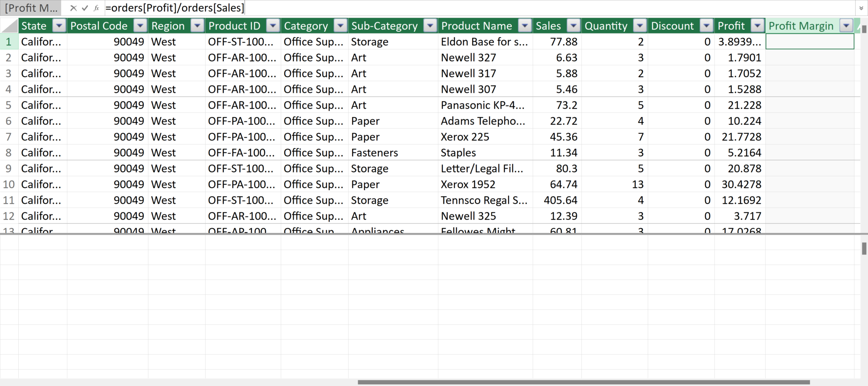Open the insert function fx icon
The height and width of the screenshot is (386, 868).
pyautogui.click(x=97, y=8)
